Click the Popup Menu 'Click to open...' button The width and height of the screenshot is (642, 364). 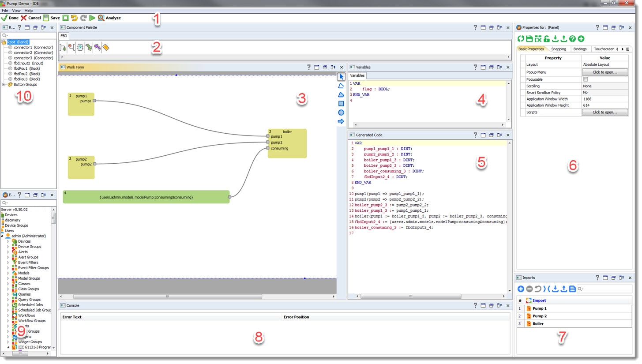[x=604, y=72]
